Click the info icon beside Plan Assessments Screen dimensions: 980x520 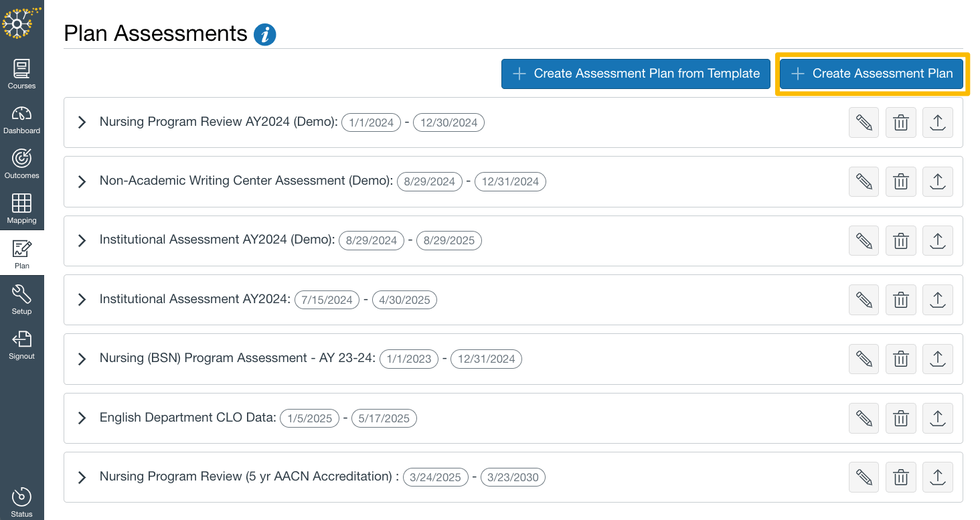(265, 33)
